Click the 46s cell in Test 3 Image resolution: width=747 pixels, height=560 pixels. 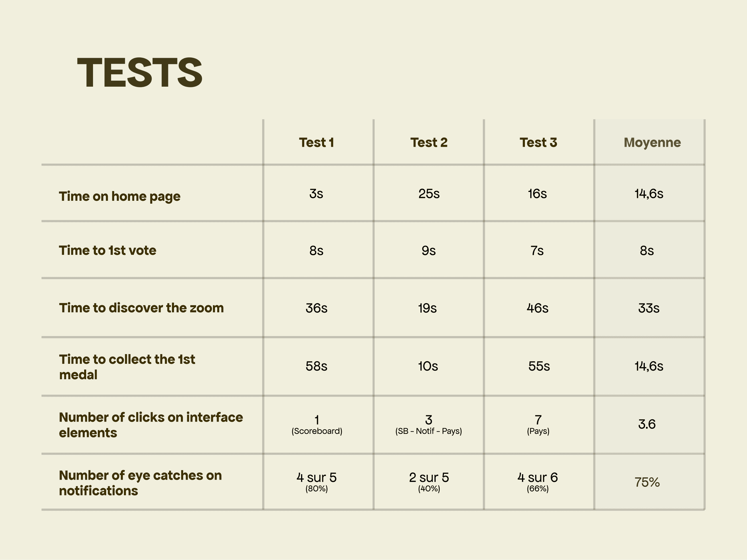pos(537,308)
